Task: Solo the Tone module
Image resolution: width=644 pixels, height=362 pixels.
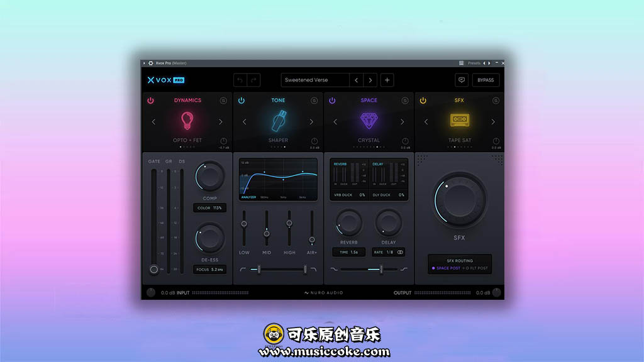Action: [x=314, y=101]
